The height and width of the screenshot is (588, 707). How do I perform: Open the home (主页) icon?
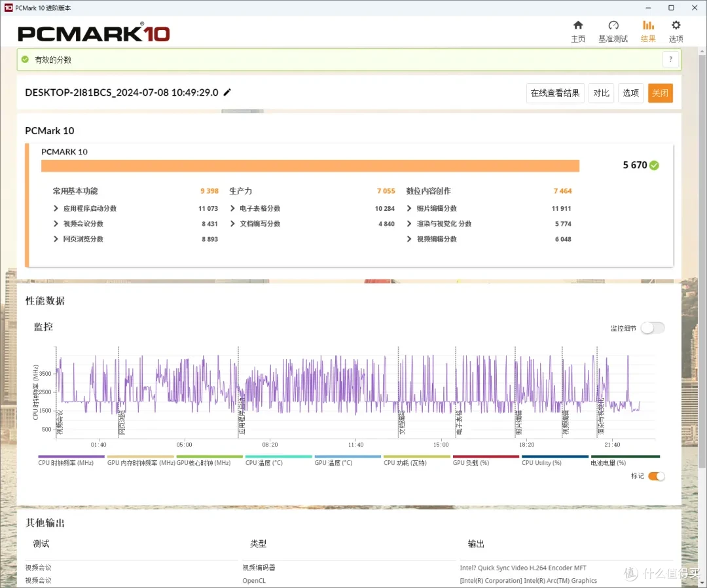pyautogui.click(x=577, y=26)
